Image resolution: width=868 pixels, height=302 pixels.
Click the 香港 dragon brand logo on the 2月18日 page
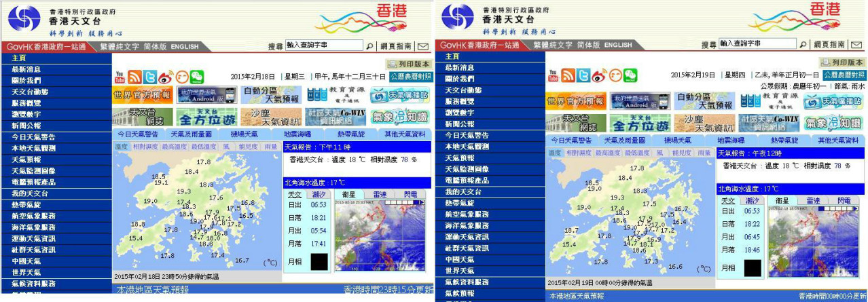pos(374,18)
